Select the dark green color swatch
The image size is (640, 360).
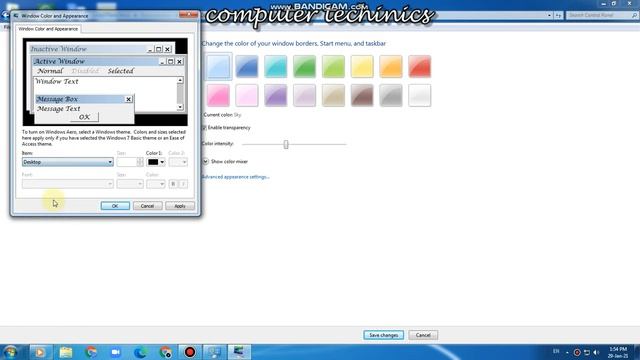(x=304, y=66)
